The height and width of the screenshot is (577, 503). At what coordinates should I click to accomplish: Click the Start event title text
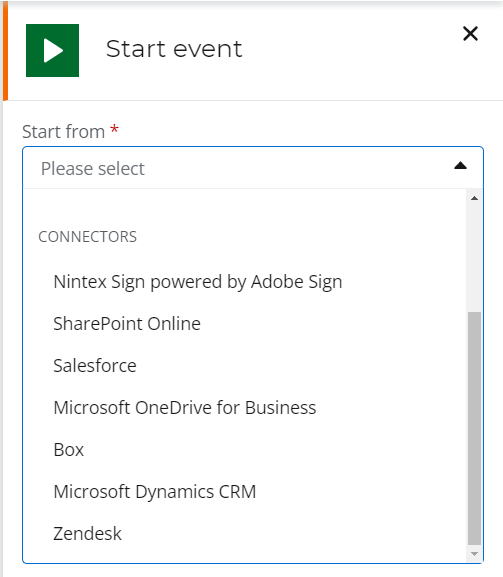coord(174,49)
